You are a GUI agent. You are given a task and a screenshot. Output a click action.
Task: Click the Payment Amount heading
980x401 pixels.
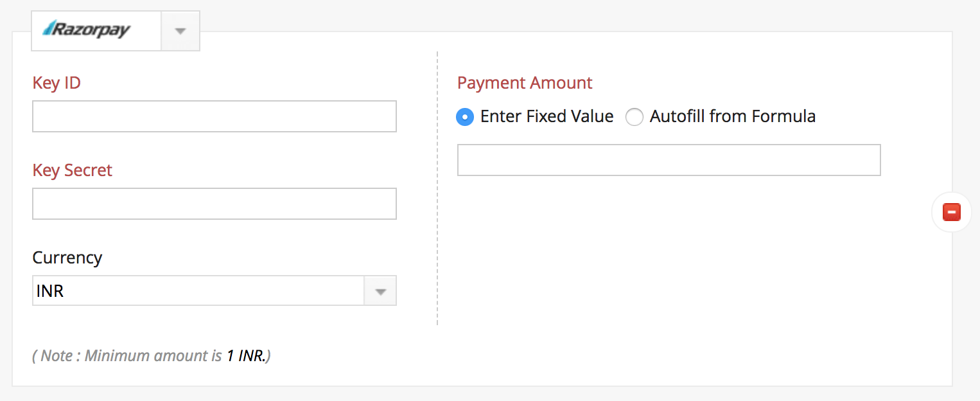[x=525, y=83]
